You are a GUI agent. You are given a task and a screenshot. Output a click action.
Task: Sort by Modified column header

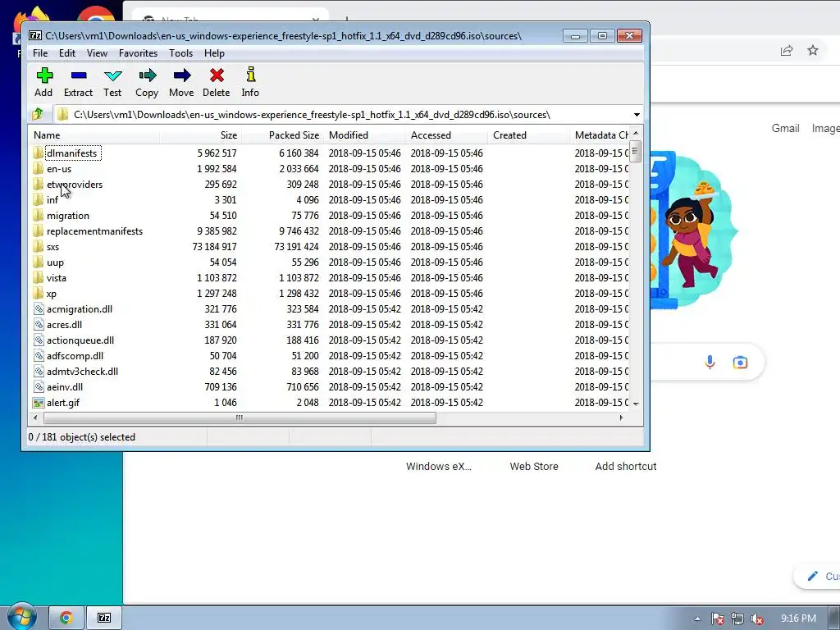365,135
